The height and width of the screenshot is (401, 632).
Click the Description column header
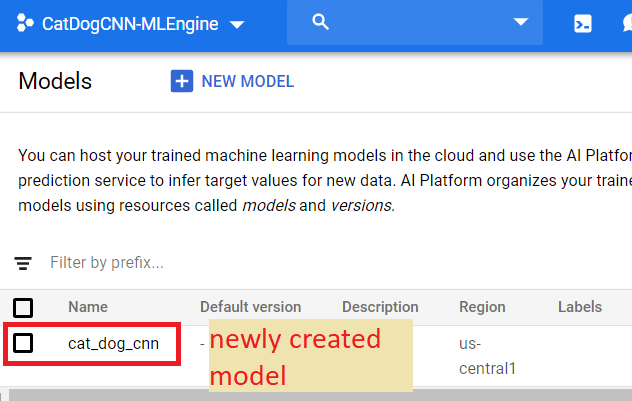click(x=380, y=307)
